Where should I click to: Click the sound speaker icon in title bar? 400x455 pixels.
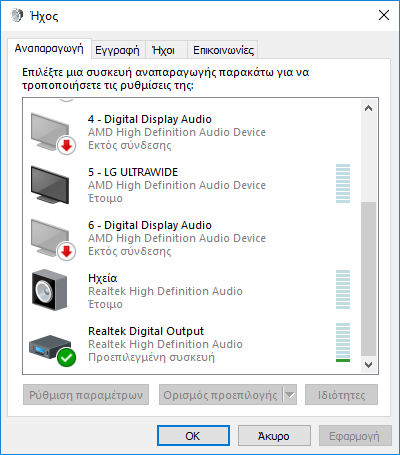click(17, 16)
